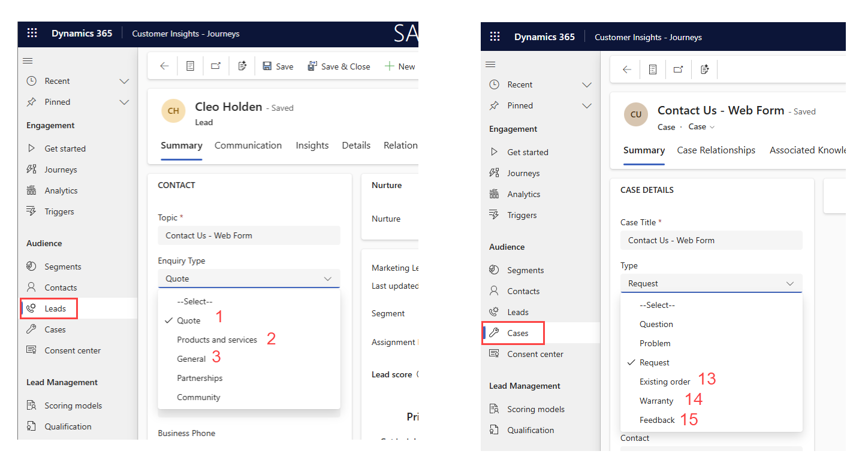
Task: Pop out record in new window, left toolbar
Action: pyautogui.click(x=216, y=66)
